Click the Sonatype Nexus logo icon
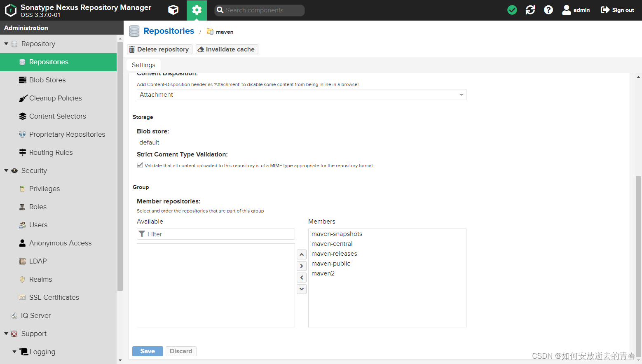 tap(11, 10)
